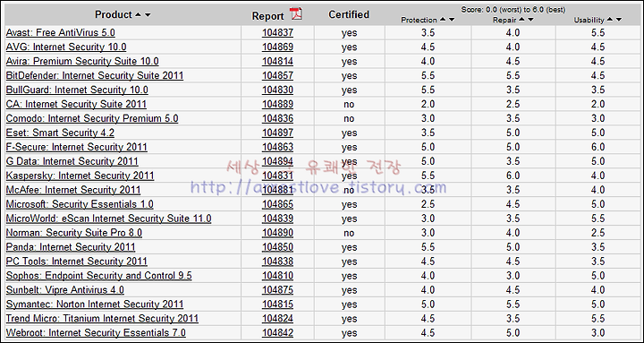The width and height of the screenshot is (644, 343).
Task: Sort Repair scores ascending arrow
Action: coord(521,20)
